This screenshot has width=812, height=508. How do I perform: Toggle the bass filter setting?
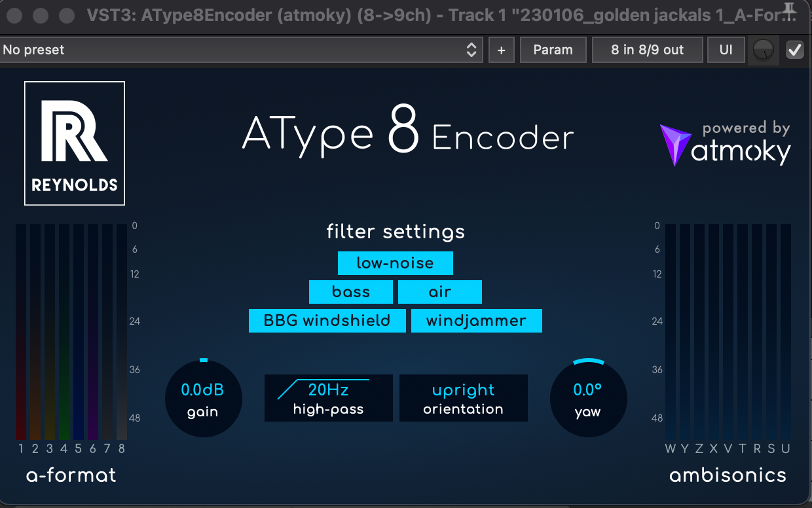point(351,292)
